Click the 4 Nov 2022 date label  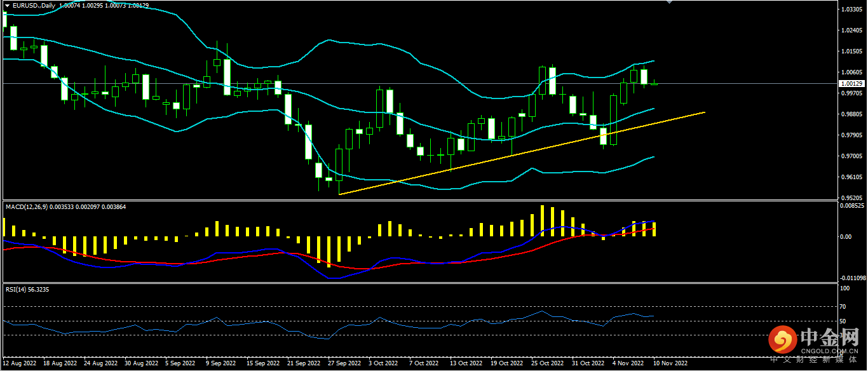pos(628,364)
